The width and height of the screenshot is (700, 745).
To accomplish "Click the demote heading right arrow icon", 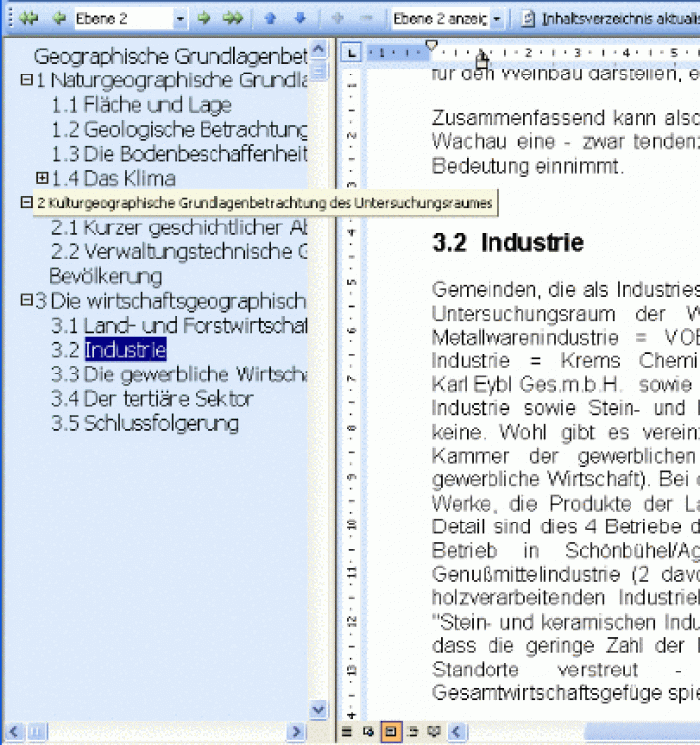I will coord(205,18).
